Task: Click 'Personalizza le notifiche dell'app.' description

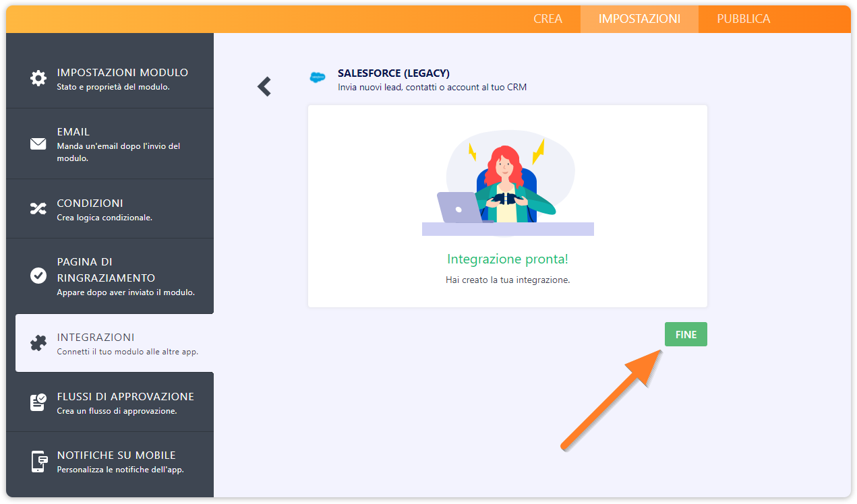Action: coord(120,470)
